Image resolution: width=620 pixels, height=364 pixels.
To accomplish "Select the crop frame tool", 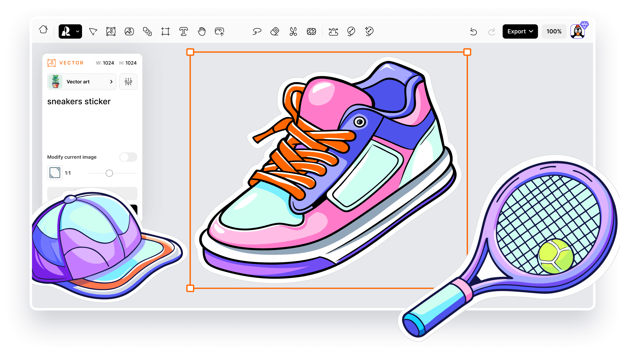I will (x=165, y=31).
